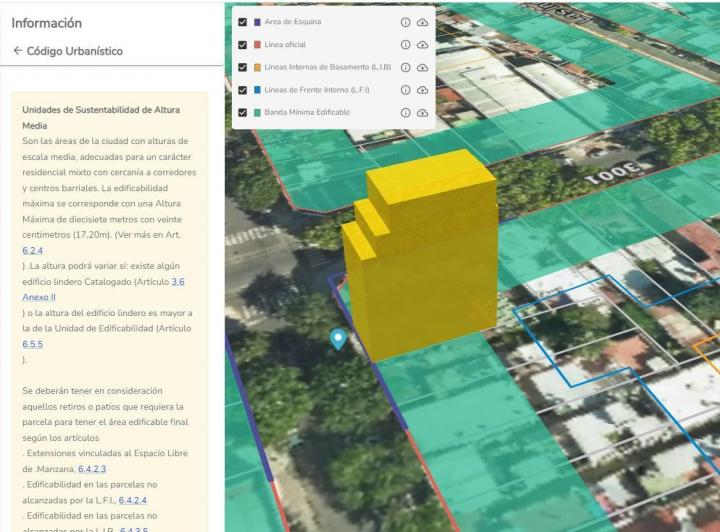This screenshot has height=532, width=720.
Task: Download Banda Mínima Edificable layer
Action: coord(422,112)
